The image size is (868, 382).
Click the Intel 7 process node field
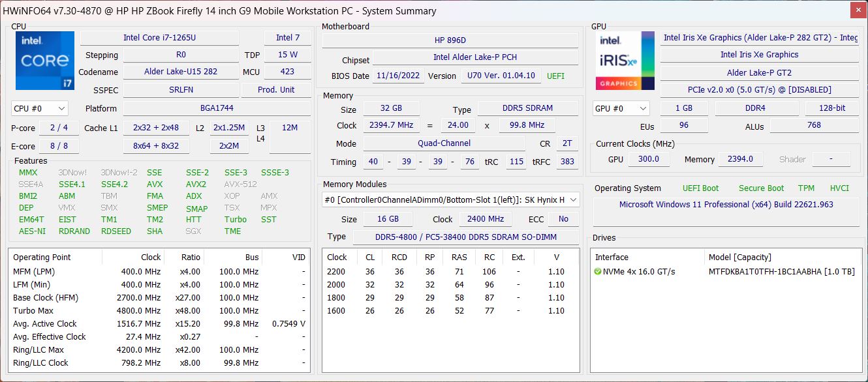[288, 38]
